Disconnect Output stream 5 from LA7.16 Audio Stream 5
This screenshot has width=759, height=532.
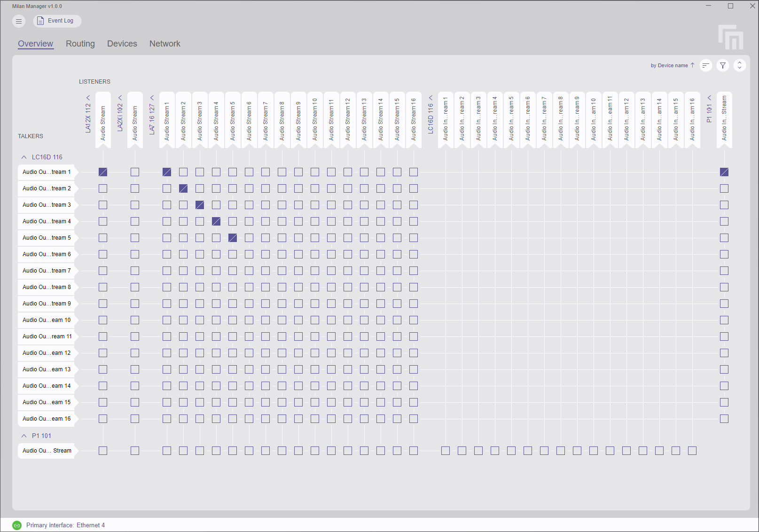(x=233, y=238)
